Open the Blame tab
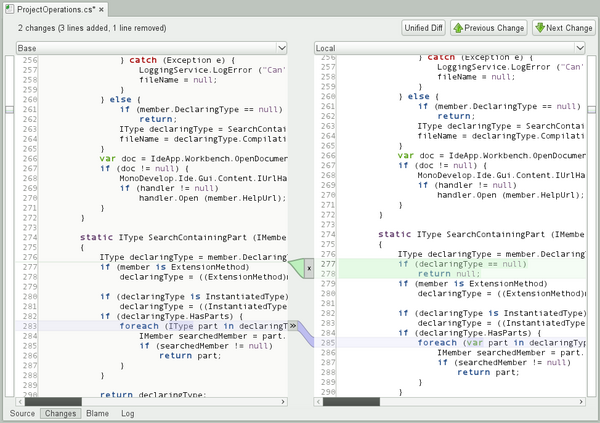600x423 pixels. [x=97, y=414]
